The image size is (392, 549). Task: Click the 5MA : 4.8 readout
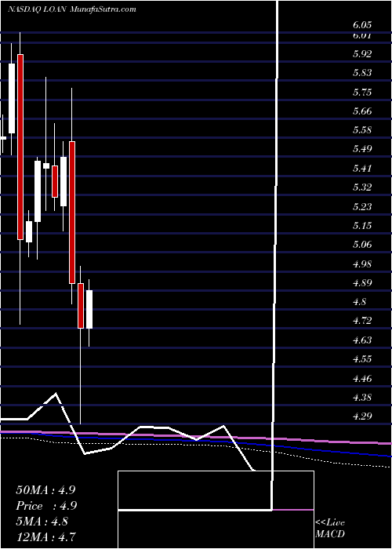[x=42, y=522]
